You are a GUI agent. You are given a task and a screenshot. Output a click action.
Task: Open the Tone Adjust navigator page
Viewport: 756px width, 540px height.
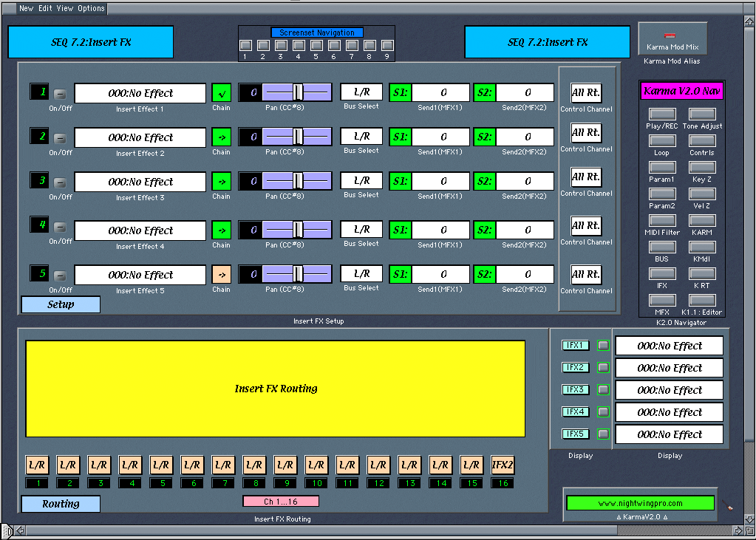point(702,115)
